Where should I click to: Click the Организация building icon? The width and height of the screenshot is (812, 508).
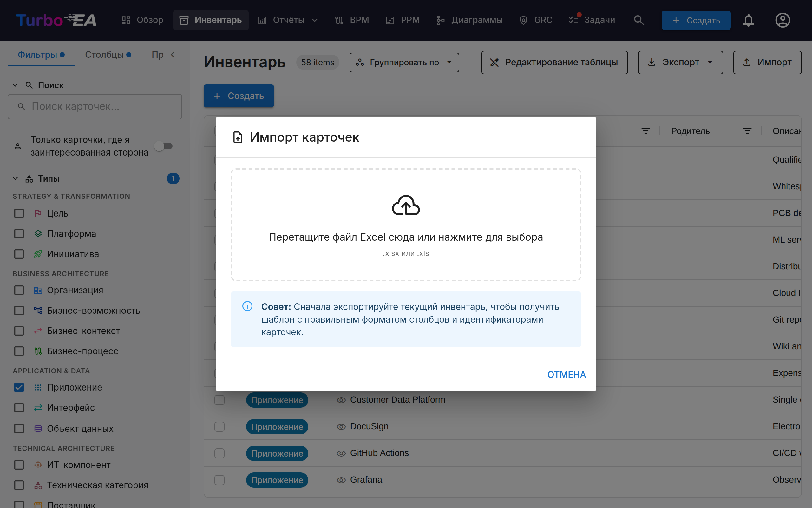(38, 290)
